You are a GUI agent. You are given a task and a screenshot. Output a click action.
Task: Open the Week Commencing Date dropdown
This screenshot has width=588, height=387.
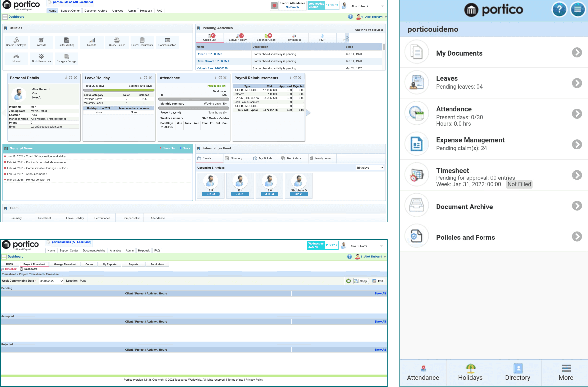tap(51, 281)
